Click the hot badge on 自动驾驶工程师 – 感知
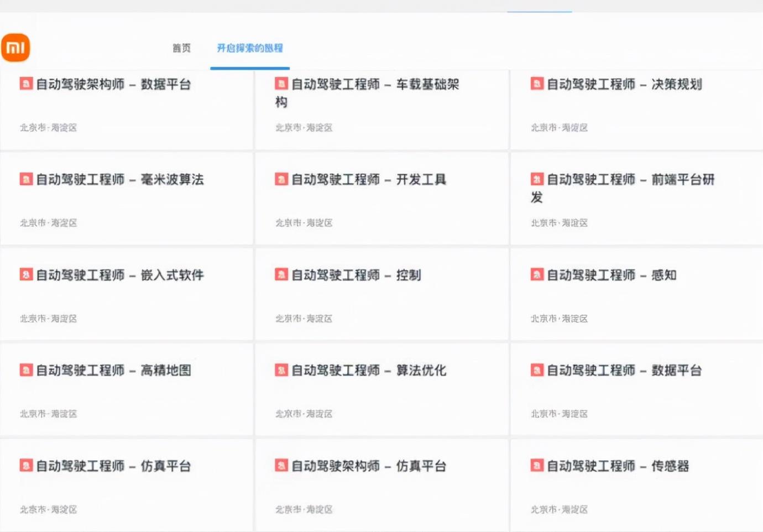The width and height of the screenshot is (763, 532). coord(536,274)
